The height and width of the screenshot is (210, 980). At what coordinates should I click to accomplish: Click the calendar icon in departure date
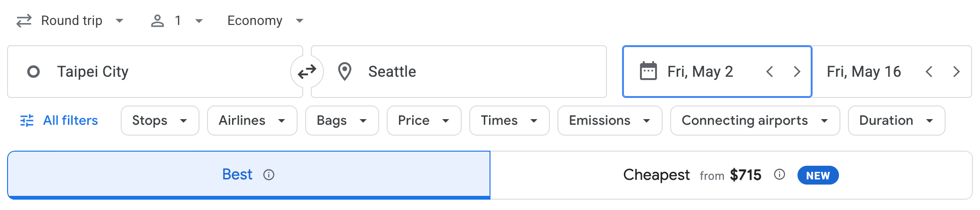(x=648, y=72)
